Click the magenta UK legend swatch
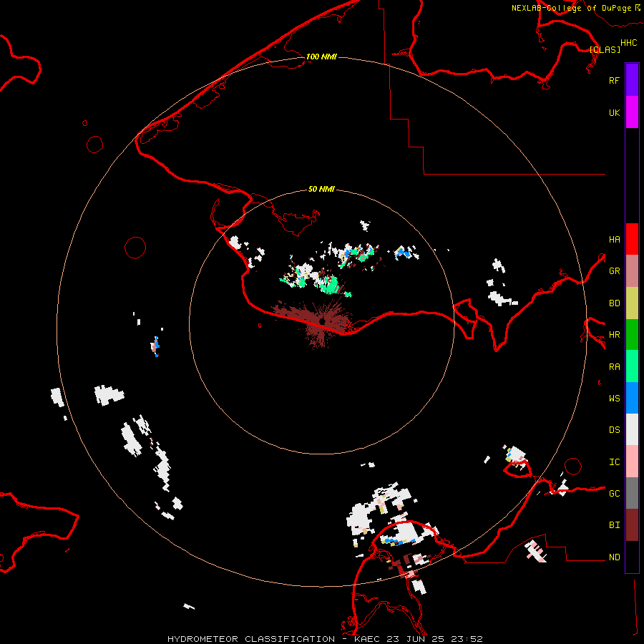This screenshot has height=644, width=644. (632, 112)
